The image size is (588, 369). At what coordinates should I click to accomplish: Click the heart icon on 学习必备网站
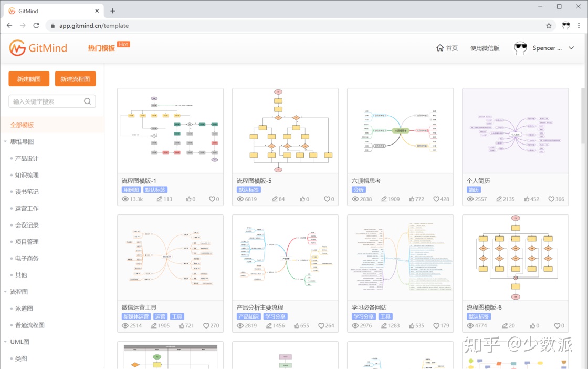click(436, 325)
